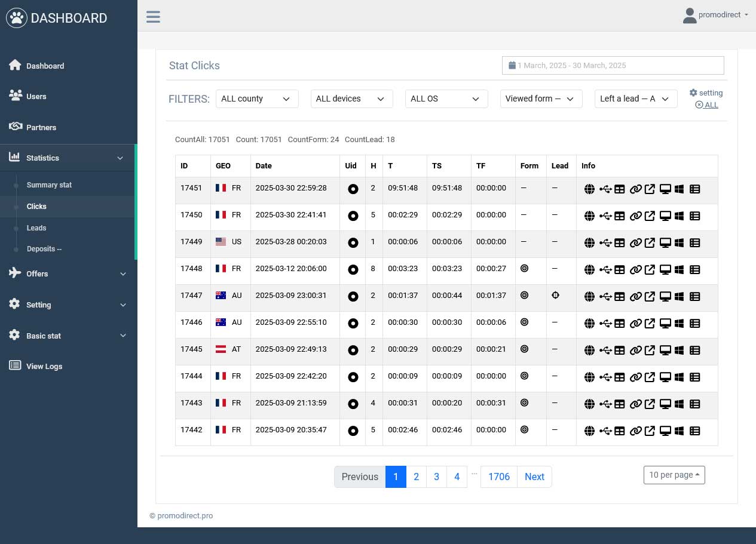Click the date range input field
The image size is (756, 544).
point(613,65)
